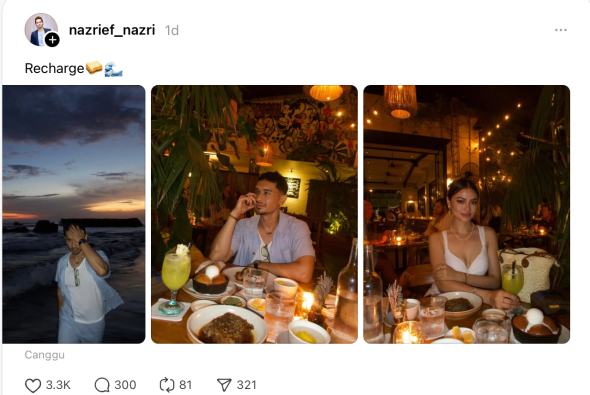The image size is (590, 395).
Task: Visit the nazrief_nazri username link
Action: [x=112, y=30]
